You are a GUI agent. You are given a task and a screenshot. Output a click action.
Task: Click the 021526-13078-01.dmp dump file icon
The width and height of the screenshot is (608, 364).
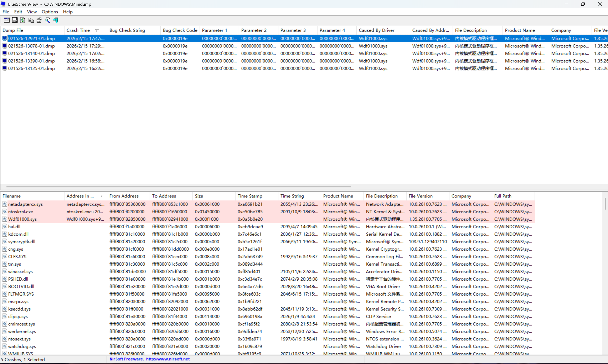pyautogui.click(x=5, y=46)
